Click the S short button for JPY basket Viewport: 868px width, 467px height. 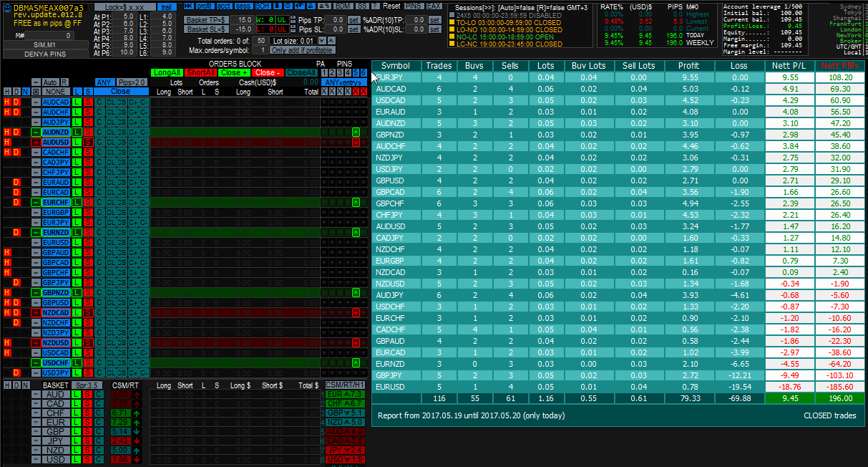tap(87, 440)
